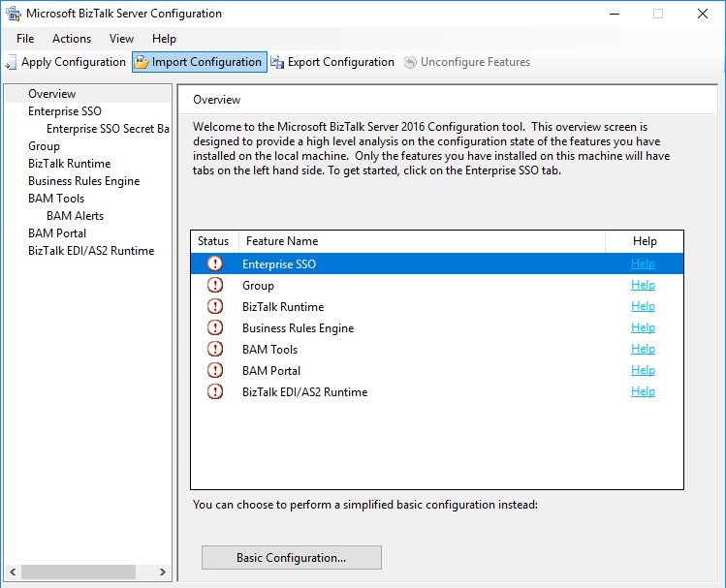The height and width of the screenshot is (588, 726).
Task: Open the Help menu
Action: (164, 39)
